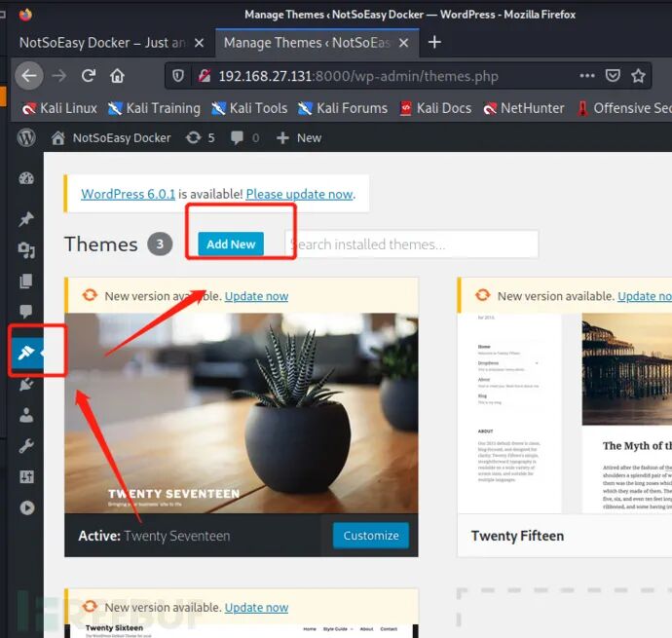Bookmark this page with star icon

(638, 75)
